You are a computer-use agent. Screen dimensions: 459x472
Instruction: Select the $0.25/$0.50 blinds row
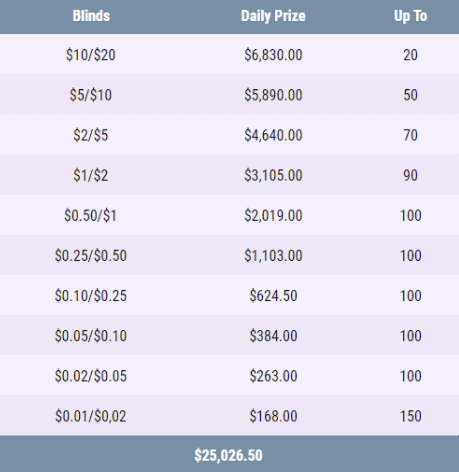229,255
